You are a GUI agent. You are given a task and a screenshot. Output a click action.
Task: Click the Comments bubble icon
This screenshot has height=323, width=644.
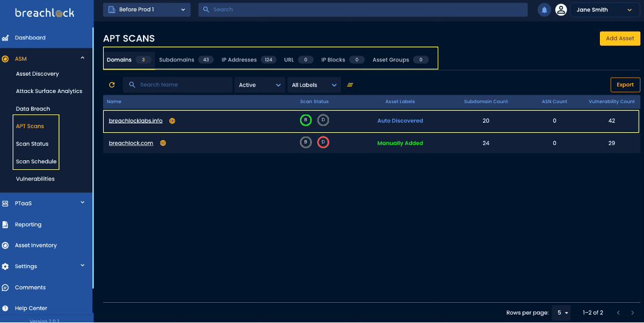click(5, 288)
